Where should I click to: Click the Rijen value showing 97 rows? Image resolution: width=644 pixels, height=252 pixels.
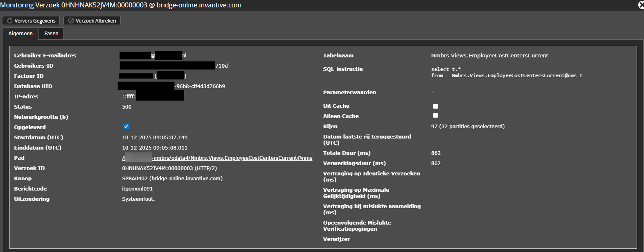click(468, 127)
